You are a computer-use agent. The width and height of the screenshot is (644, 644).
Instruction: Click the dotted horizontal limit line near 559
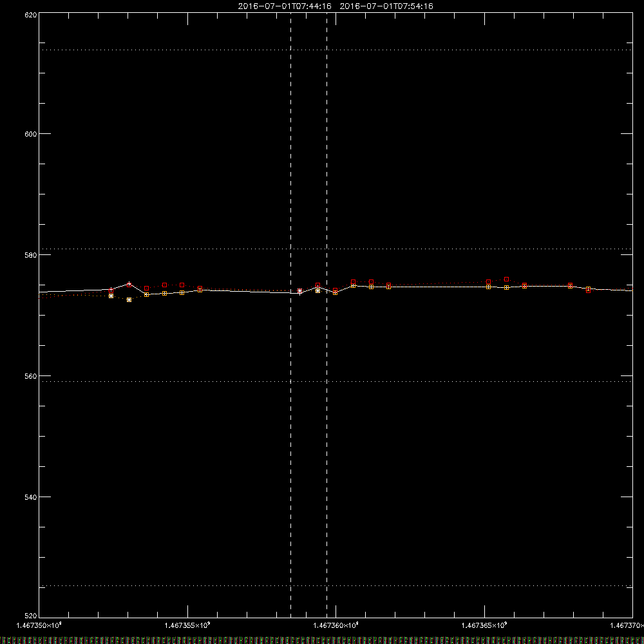click(x=336, y=381)
